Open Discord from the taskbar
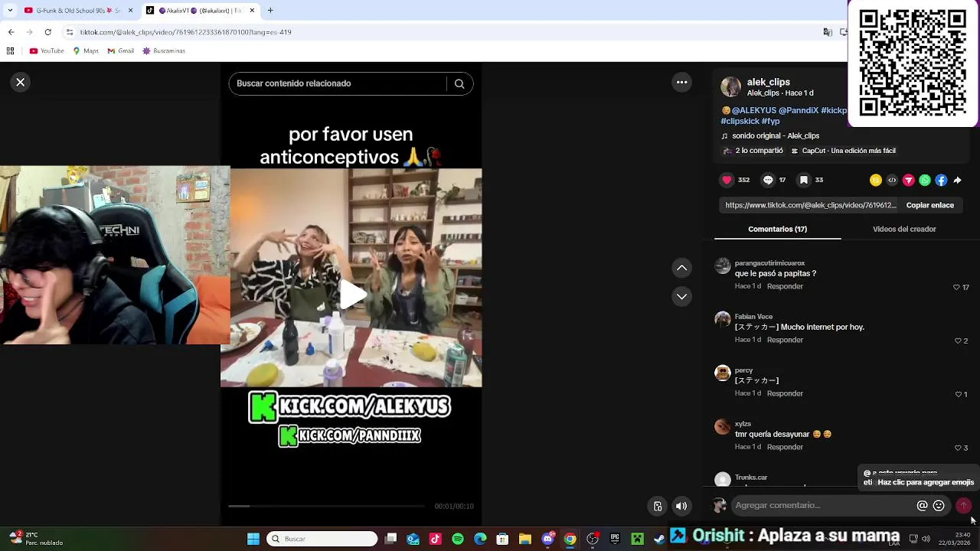This screenshot has height=551, width=980. [547, 539]
